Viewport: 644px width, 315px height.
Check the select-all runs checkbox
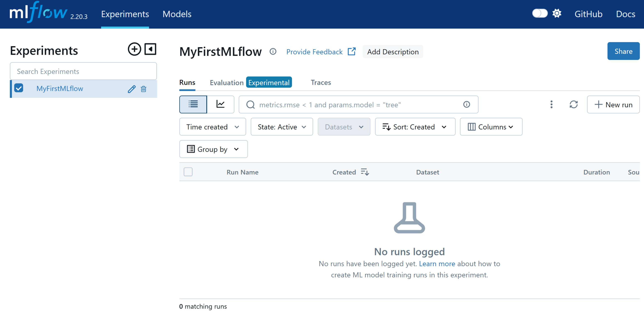coord(188,172)
